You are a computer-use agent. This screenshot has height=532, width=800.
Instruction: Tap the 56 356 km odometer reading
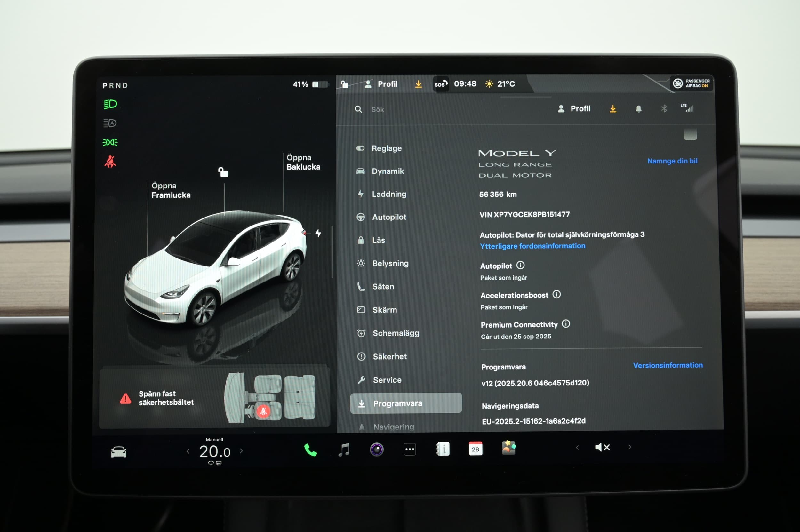point(498,194)
